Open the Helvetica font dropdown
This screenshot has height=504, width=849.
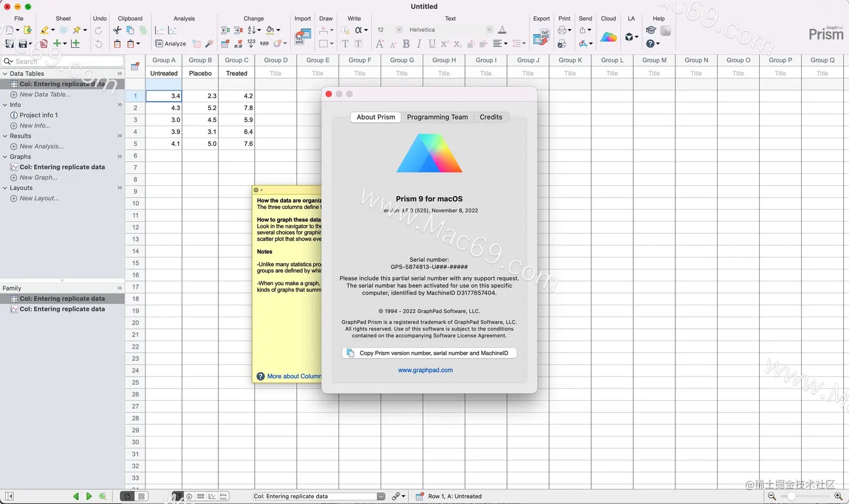pyautogui.click(x=489, y=30)
